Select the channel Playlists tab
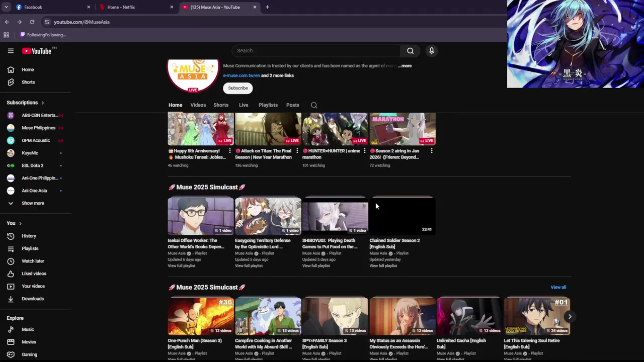The image size is (644, 362). tap(268, 106)
